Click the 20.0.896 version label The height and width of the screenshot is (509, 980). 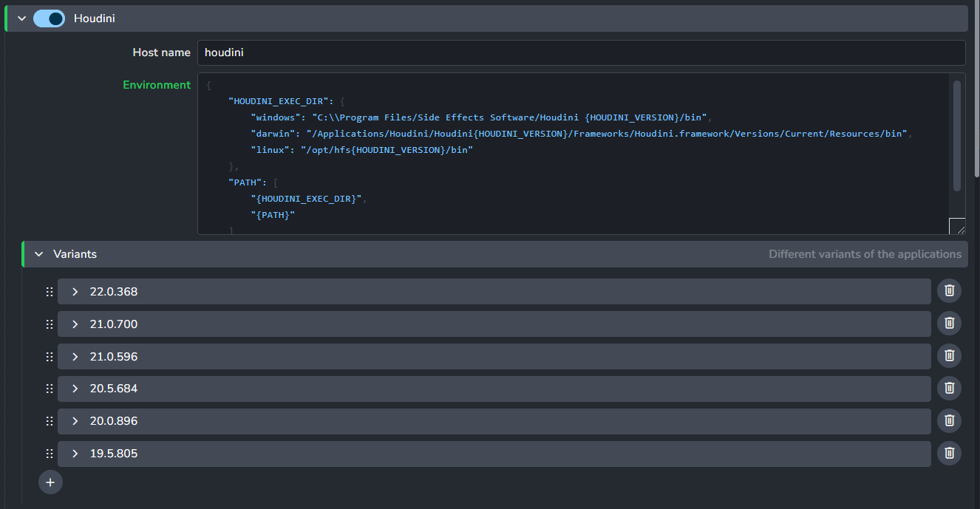114,421
